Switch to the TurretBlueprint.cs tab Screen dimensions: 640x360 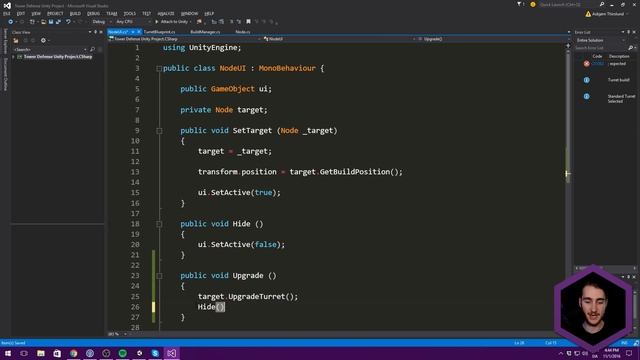coord(159,32)
